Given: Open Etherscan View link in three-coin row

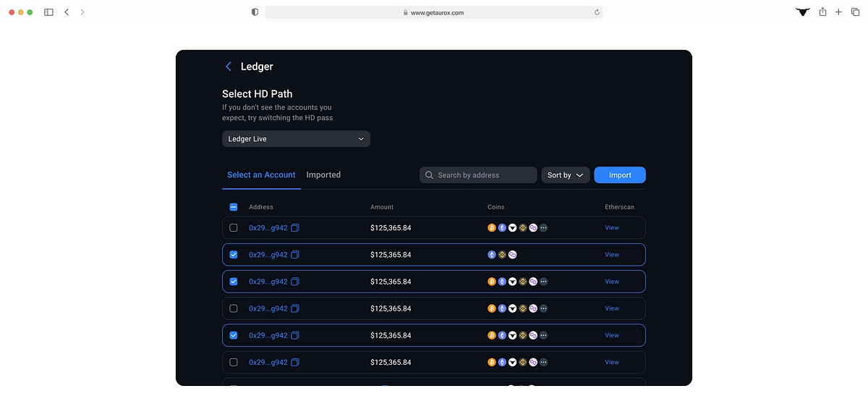Looking at the screenshot, I should point(612,255).
